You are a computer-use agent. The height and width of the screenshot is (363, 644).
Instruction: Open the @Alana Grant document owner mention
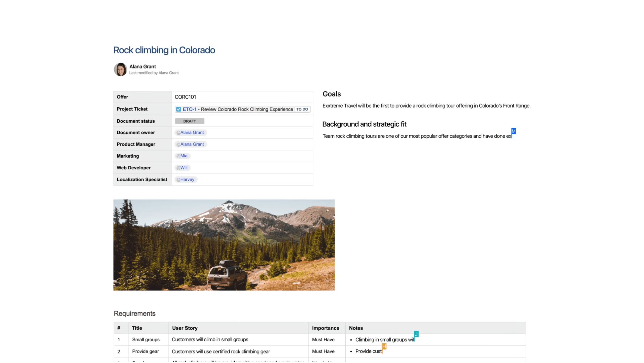pyautogui.click(x=190, y=132)
